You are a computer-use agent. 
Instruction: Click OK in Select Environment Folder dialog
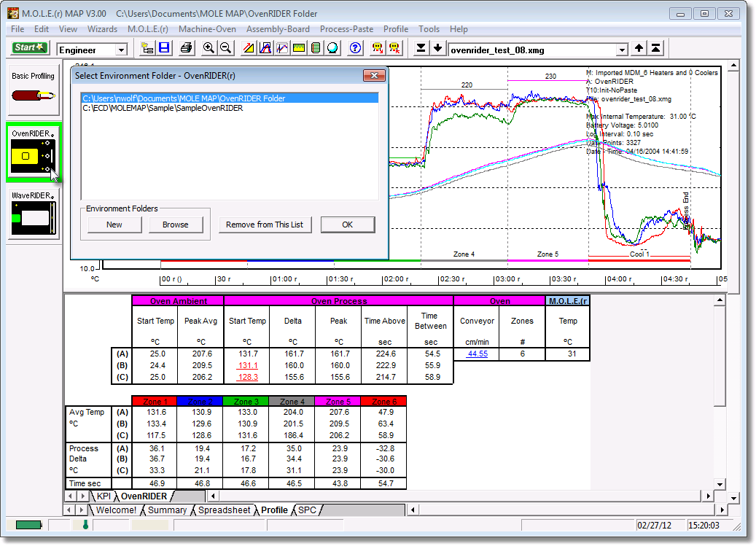tap(348, 225)
